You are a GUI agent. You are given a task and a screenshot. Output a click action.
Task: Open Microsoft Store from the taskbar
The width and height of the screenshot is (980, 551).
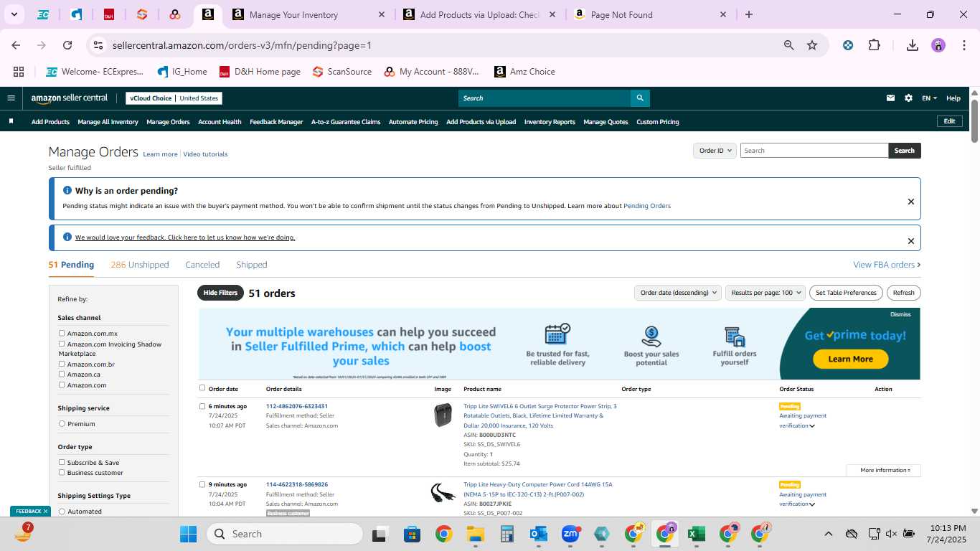pyautogui.click(x=412, y=534)
